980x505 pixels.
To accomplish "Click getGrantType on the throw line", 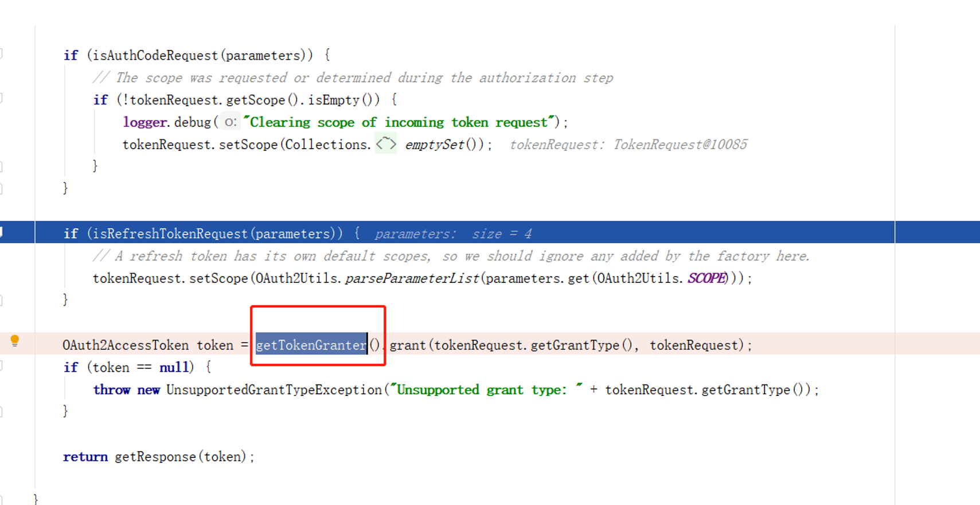I will pyautogui.click(x=746, y=390).
